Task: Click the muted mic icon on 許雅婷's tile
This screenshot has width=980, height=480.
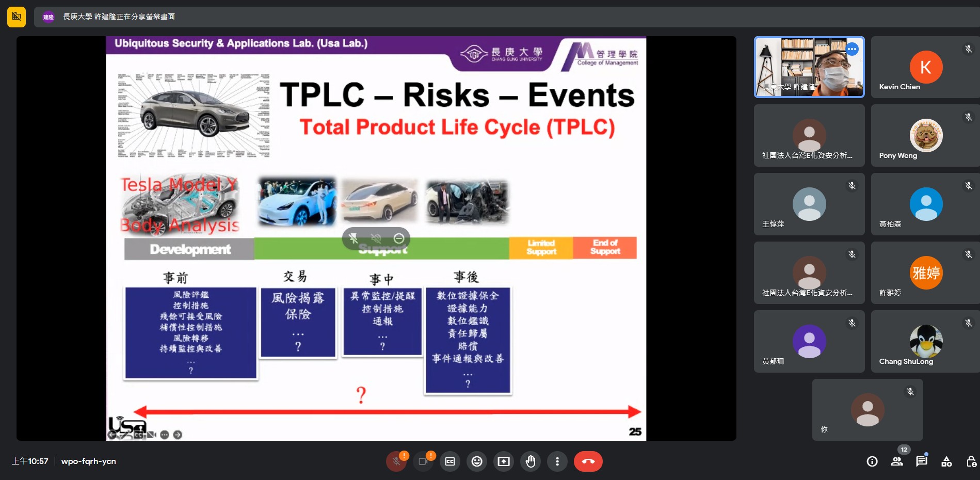Action: 969,254
